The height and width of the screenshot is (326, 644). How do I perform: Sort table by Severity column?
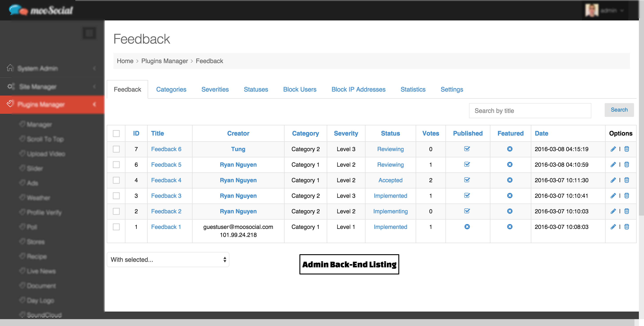[346, 134]
